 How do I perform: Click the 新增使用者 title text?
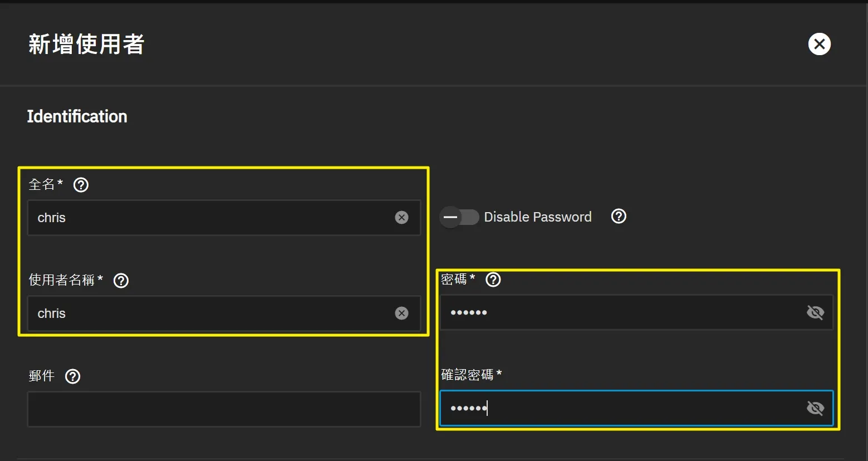point(86,45)
